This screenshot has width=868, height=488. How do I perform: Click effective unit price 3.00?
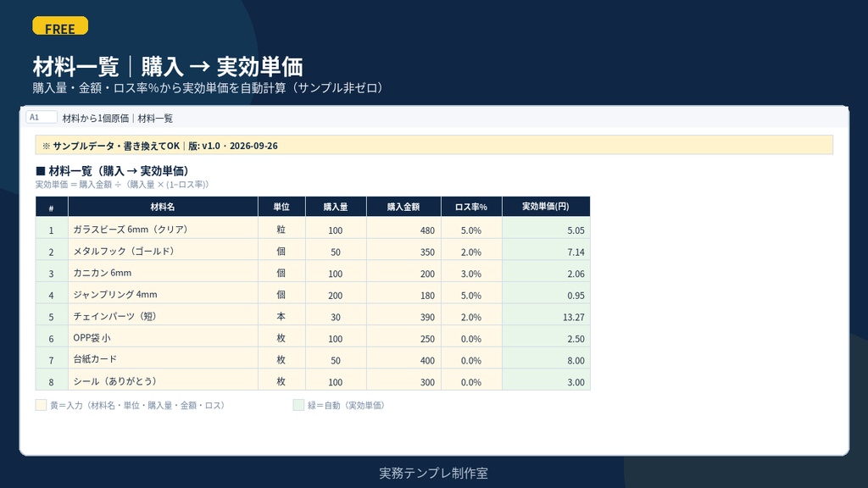pyautogui.click(x=546, y=380)
